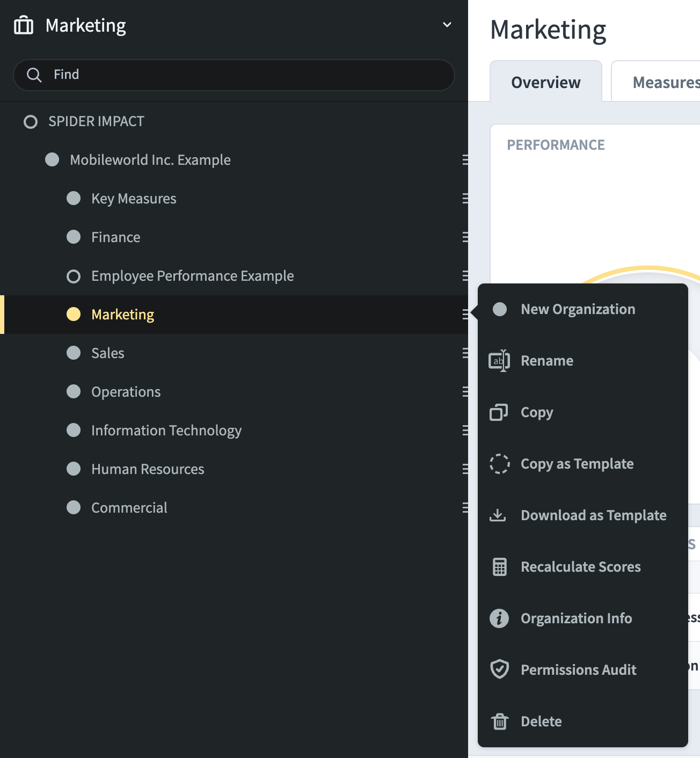
Task: Click the shield icon for Permissions Audit
Action: (x=499, y=669)
